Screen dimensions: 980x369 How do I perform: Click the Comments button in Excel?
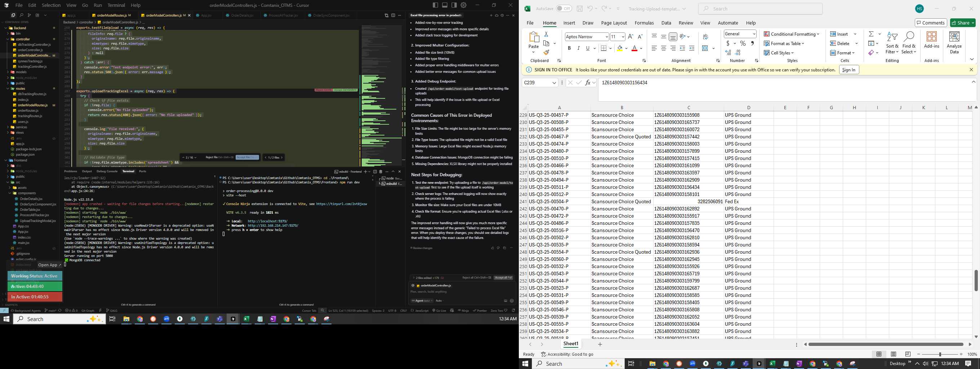930,23
